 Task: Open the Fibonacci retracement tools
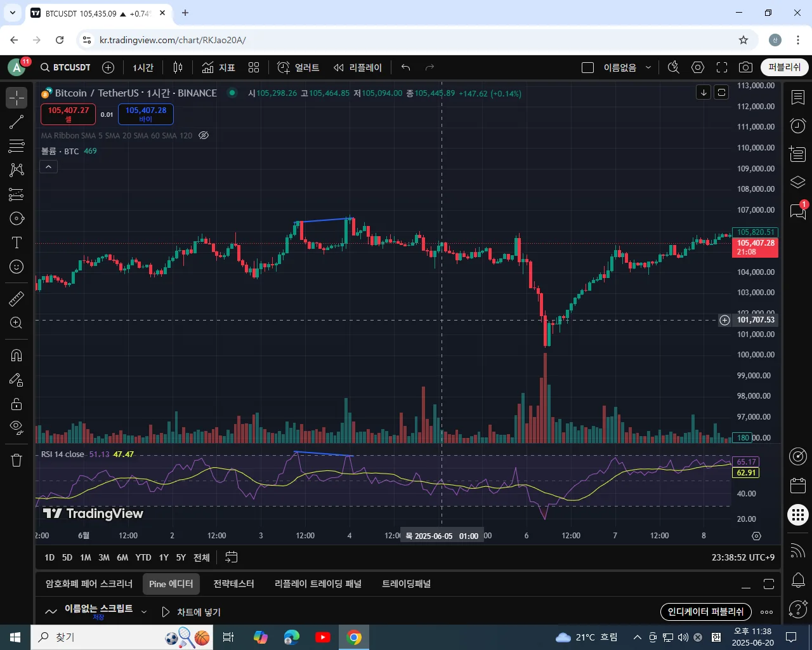coord(16,146)
